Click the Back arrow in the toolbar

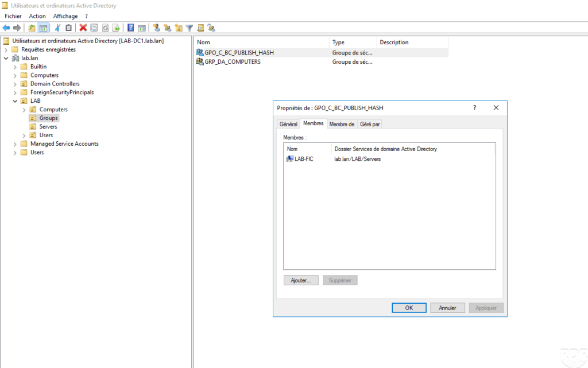(6, 28)
